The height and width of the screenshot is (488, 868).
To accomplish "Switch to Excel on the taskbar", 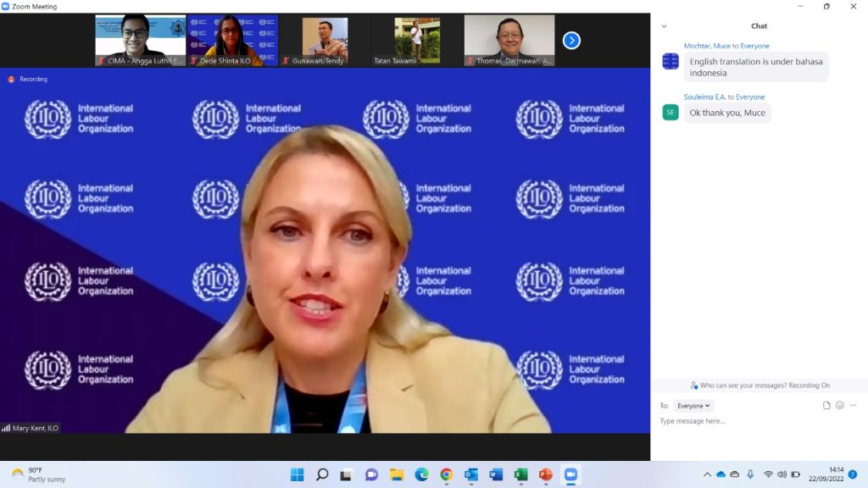I will [521, 474].
